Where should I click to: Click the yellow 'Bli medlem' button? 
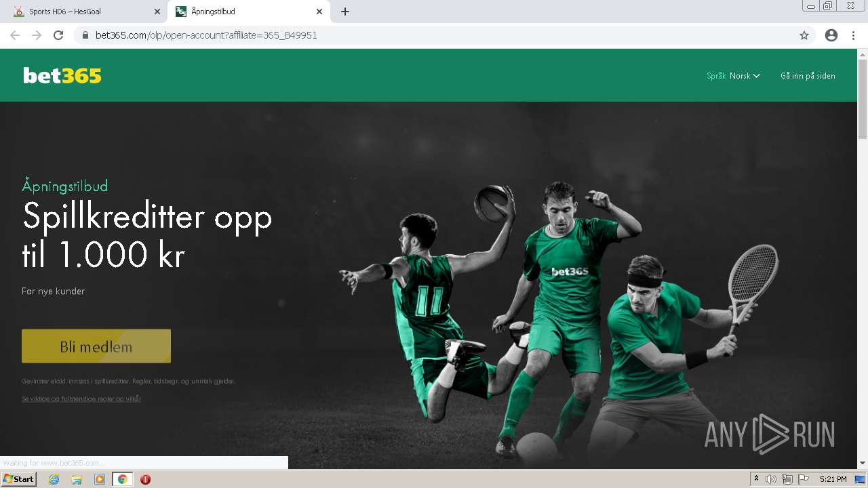point(96,346)
